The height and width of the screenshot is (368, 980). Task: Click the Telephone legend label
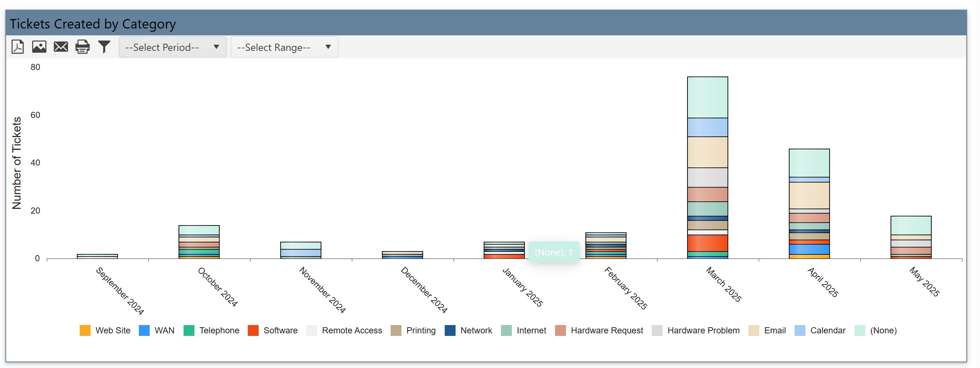click(x=220, y=330)
